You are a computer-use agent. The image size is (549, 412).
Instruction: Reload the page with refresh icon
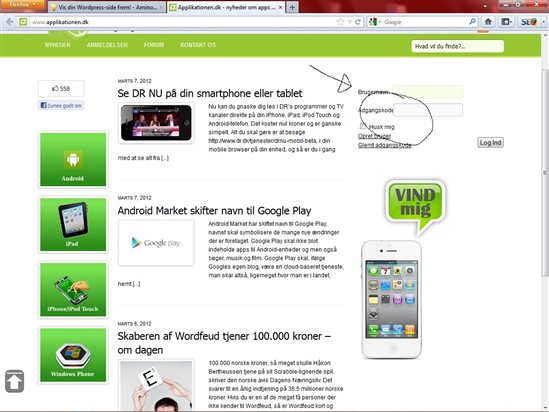pos(358,22)
